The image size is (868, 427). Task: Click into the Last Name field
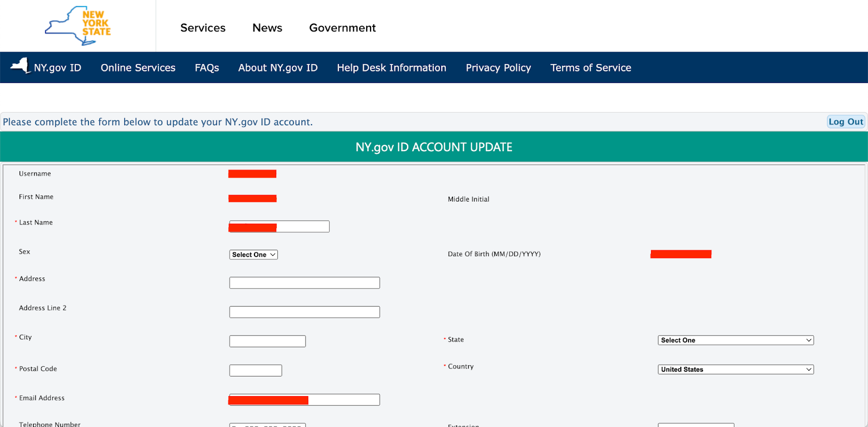pyautogui.click(x=279, y=227)
